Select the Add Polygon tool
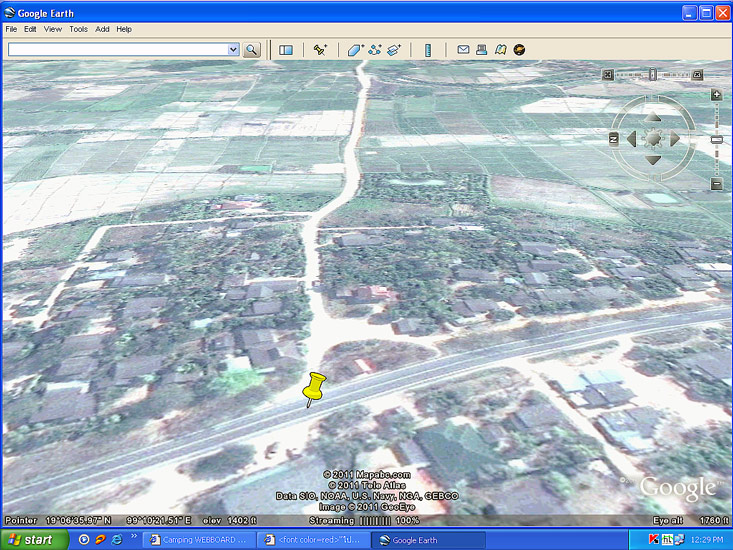 [356, 49]
